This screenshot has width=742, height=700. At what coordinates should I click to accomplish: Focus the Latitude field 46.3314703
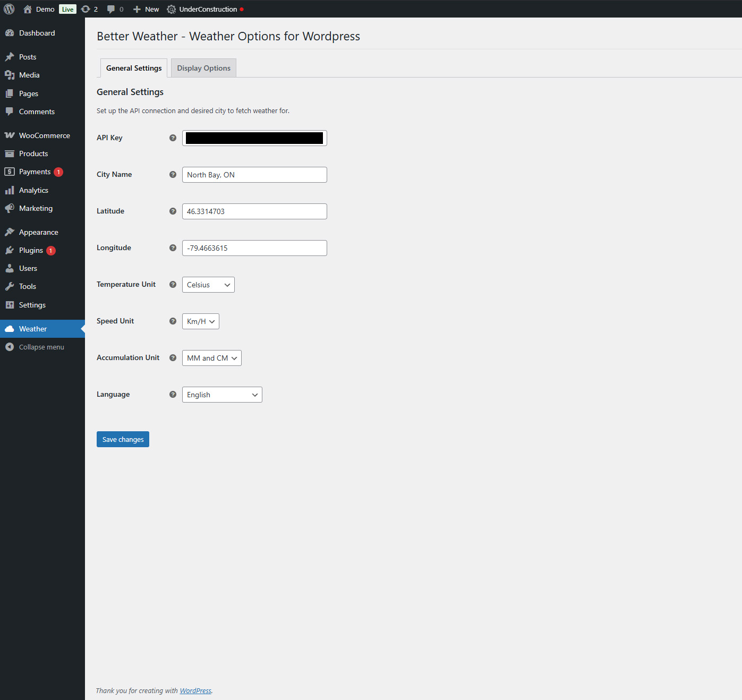[254, 211]
